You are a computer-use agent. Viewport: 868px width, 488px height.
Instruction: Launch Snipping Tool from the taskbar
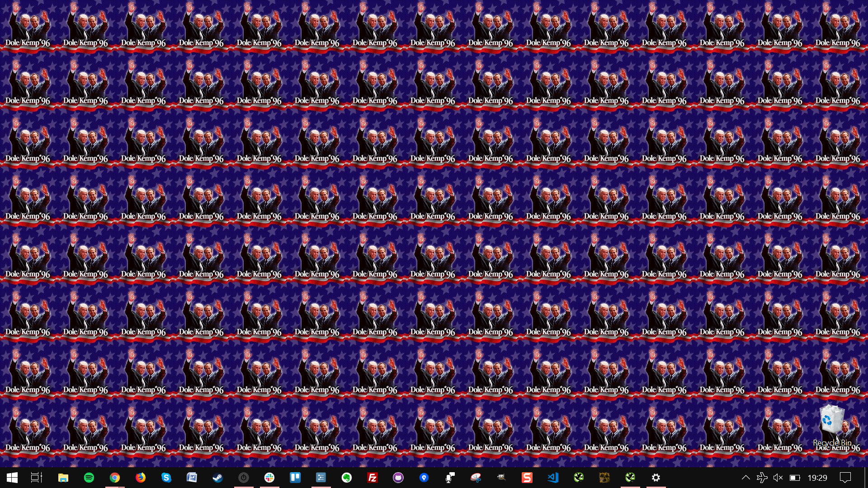476,478
